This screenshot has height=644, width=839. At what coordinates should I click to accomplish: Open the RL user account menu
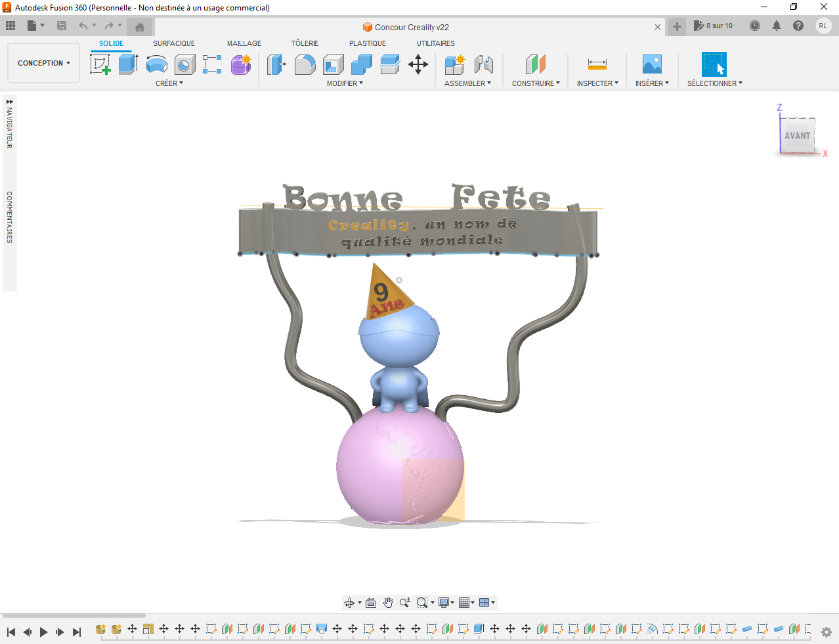[823, 26]
